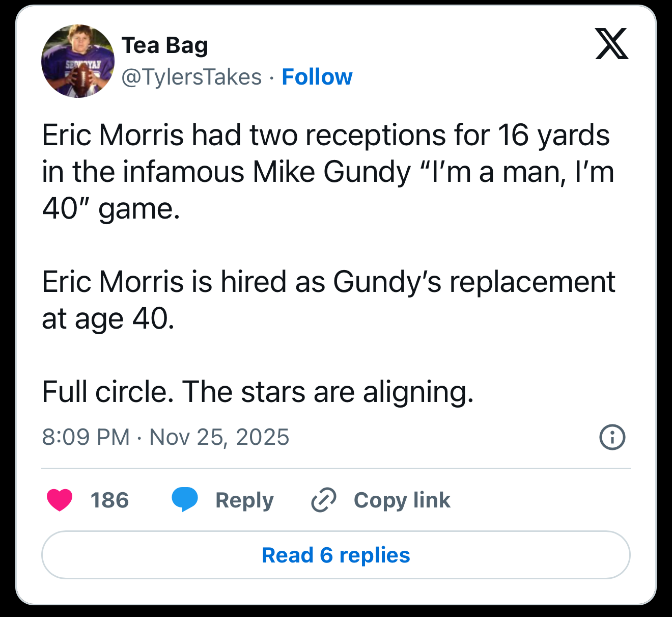The width and height of the screenshot is (672, 617).
Task: Click the Nov 25, 2025 date
Action: pos(219,437)
